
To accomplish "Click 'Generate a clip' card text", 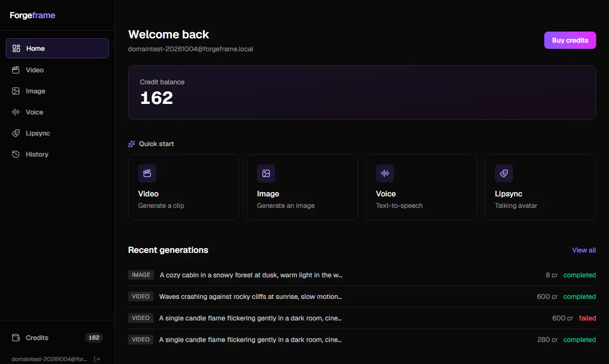I will [161, 205].
